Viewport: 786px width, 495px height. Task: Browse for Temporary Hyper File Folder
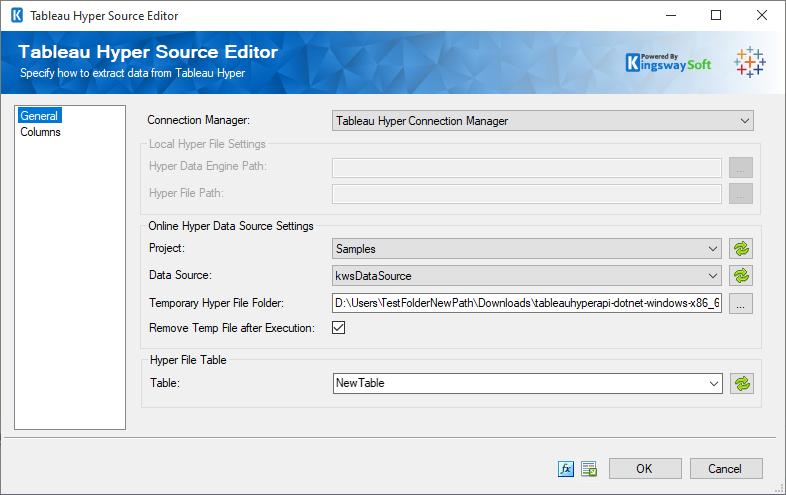[741, 303]
